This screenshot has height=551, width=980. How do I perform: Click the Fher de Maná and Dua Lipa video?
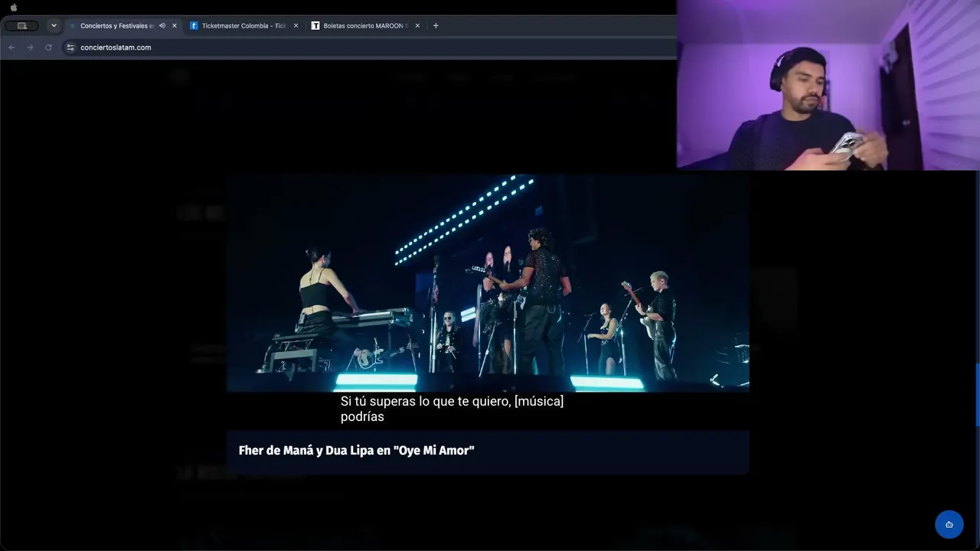point(488,283)
